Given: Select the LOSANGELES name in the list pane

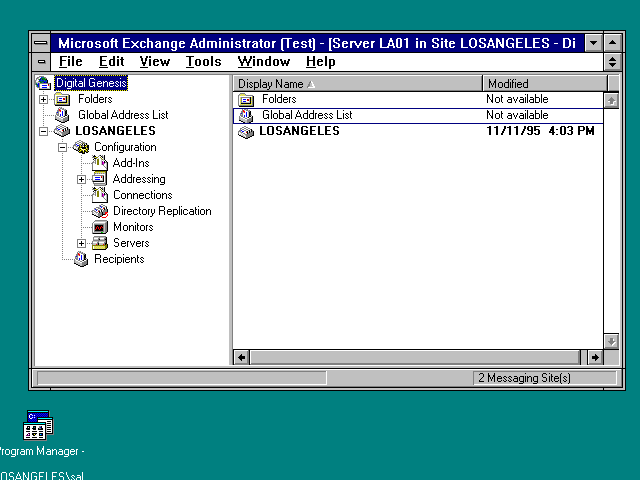Looking at the screenshot, I should (299, 131).
